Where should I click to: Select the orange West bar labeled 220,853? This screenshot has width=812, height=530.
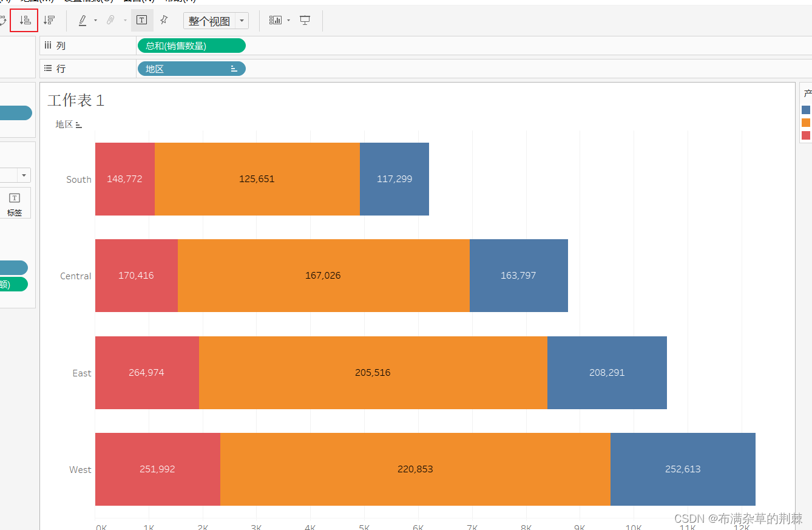click(x=415, y=469)
